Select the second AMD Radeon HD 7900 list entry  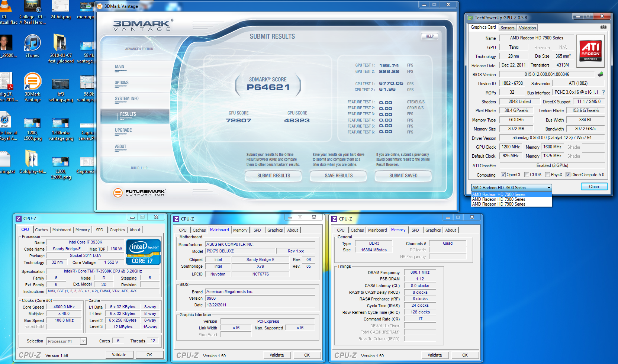tap(511, 199)
